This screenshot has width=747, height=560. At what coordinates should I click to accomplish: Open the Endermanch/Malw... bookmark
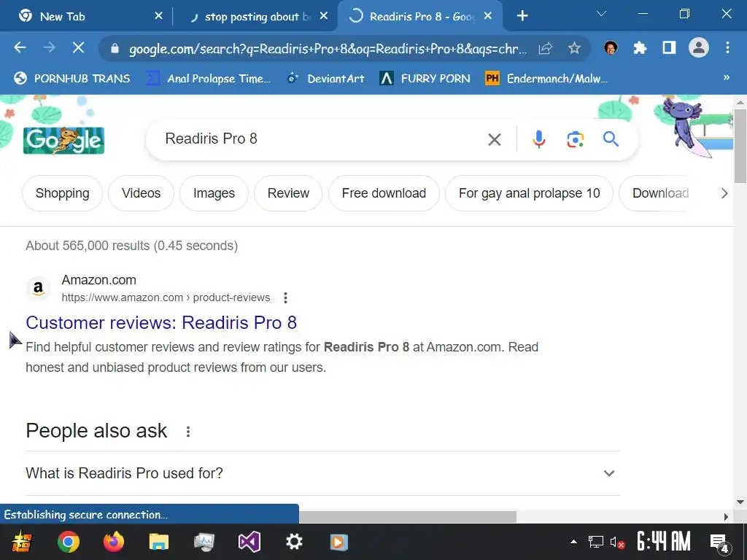point(546,79)
